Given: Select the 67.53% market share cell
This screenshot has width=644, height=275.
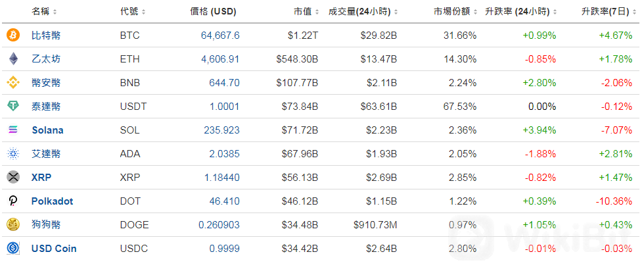Looking at the screenshot, I should click(460, 107).
